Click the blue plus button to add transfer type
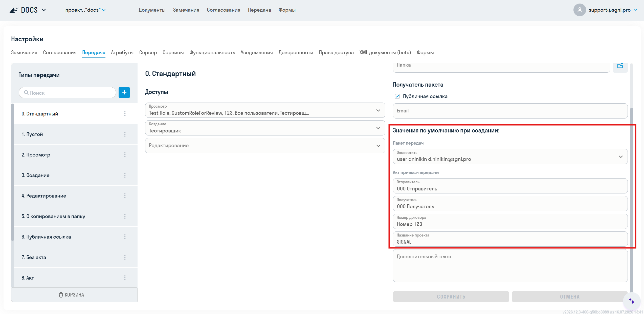 tap(124, 92)
